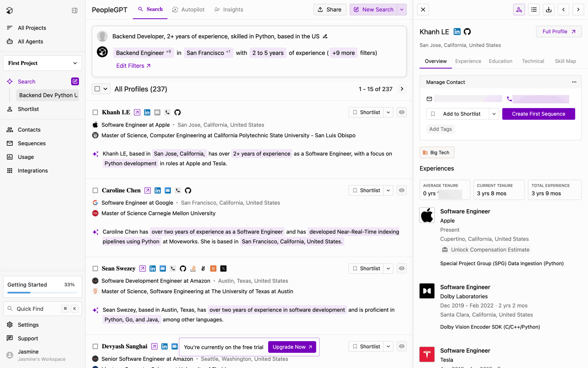This screenshot has height=368, width=588.
Task: Open Shortlist dropdown arrow for Caroline Chen
Action: [388, 190]
